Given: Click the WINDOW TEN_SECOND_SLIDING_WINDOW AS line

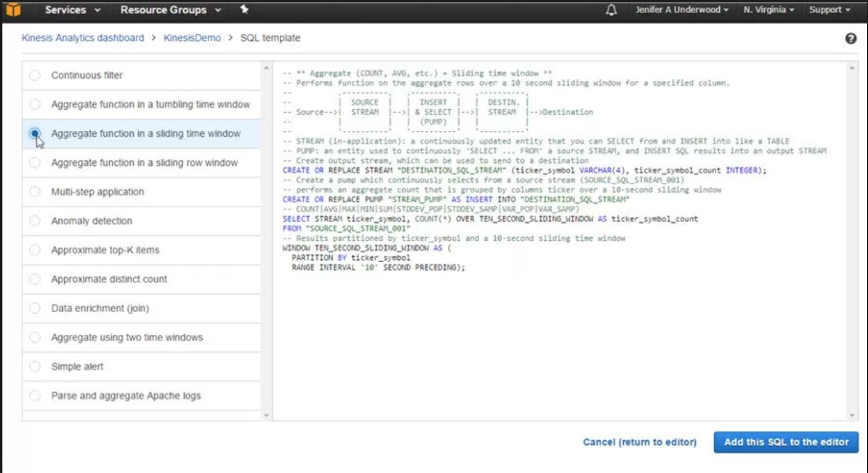Looking at the screenshot, I should [366, 248].
